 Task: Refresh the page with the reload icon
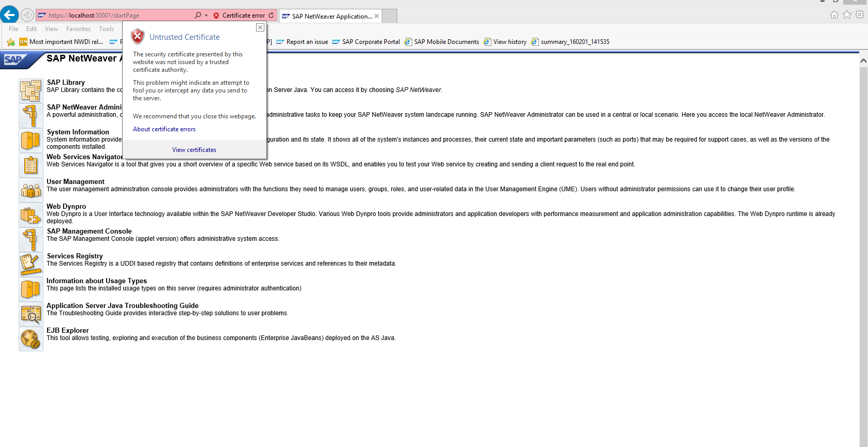(271, 16)
